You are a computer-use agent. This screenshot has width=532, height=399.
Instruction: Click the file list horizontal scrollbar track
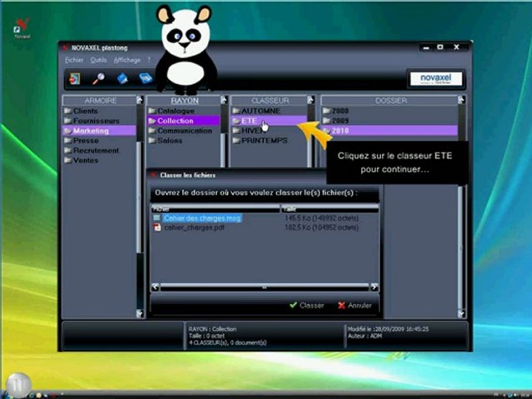(x=265, y=287)
